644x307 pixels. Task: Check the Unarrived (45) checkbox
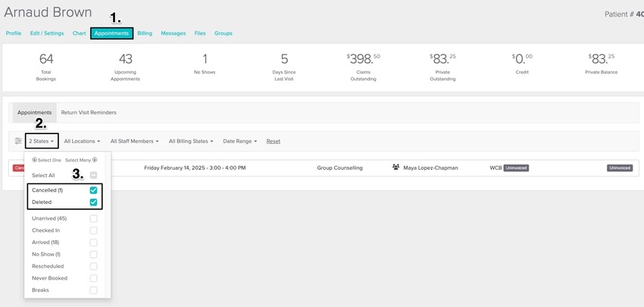(94, 218)
